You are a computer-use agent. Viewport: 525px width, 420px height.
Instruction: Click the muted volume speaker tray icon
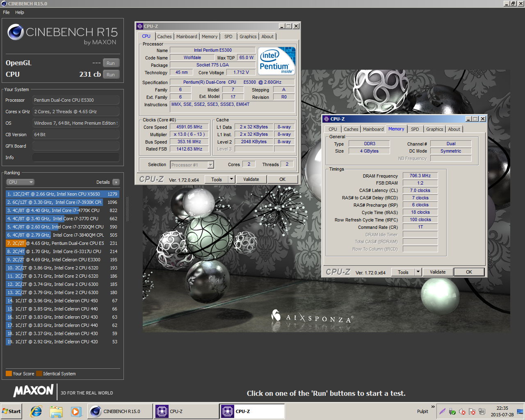[462, 411]
